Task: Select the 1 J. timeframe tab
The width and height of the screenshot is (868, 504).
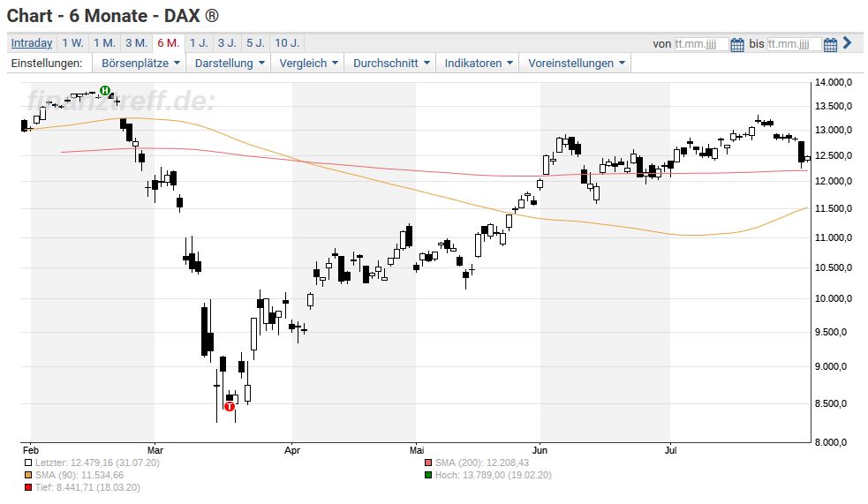Action: coord(199,43)
